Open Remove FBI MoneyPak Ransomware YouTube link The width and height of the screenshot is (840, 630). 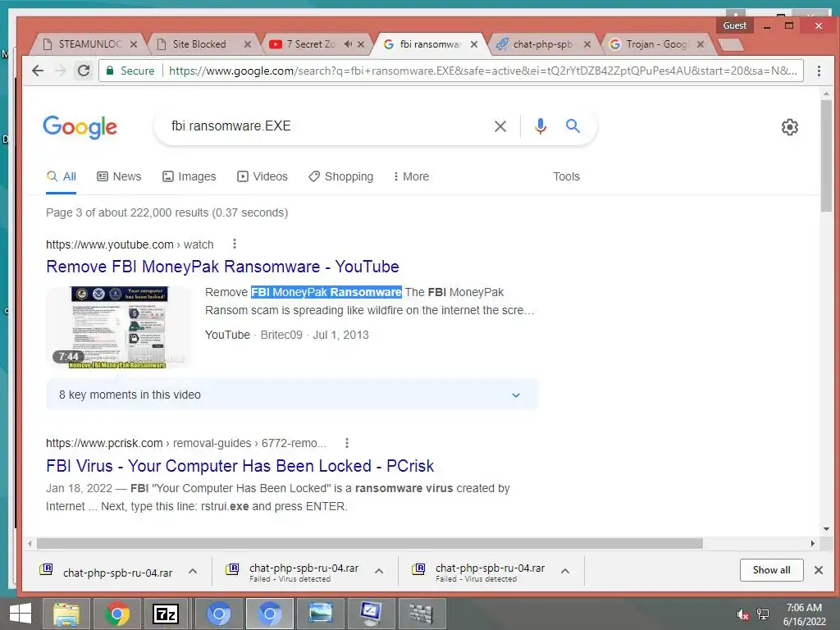pos(222,267)
